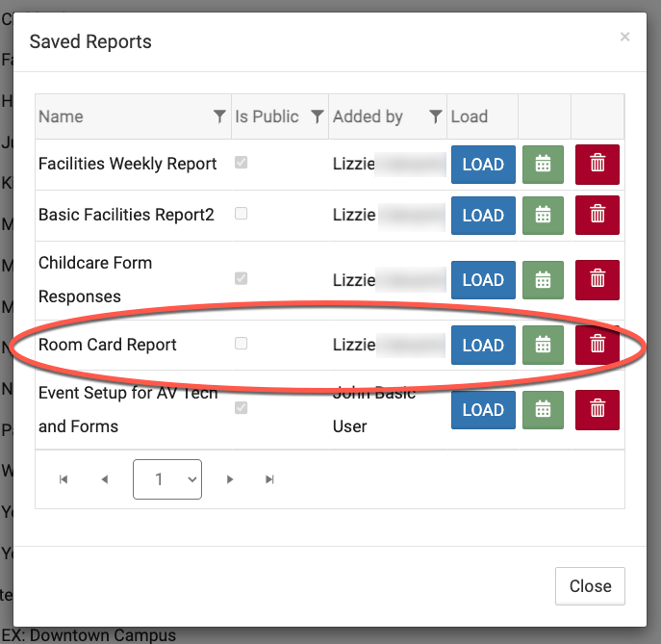This screenshot has width=661, height=644.
Task: Go to the next page of reports
Action: (x=230, y=479)
